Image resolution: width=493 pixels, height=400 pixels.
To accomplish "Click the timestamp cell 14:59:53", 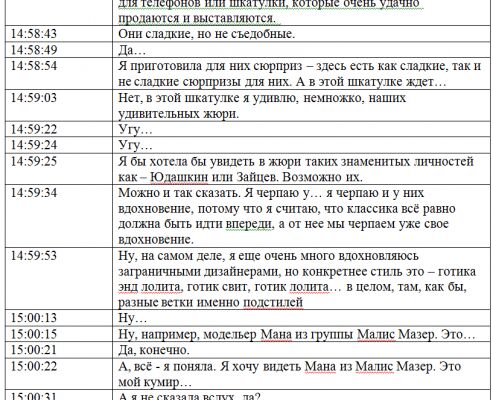I will coord(59,279).
